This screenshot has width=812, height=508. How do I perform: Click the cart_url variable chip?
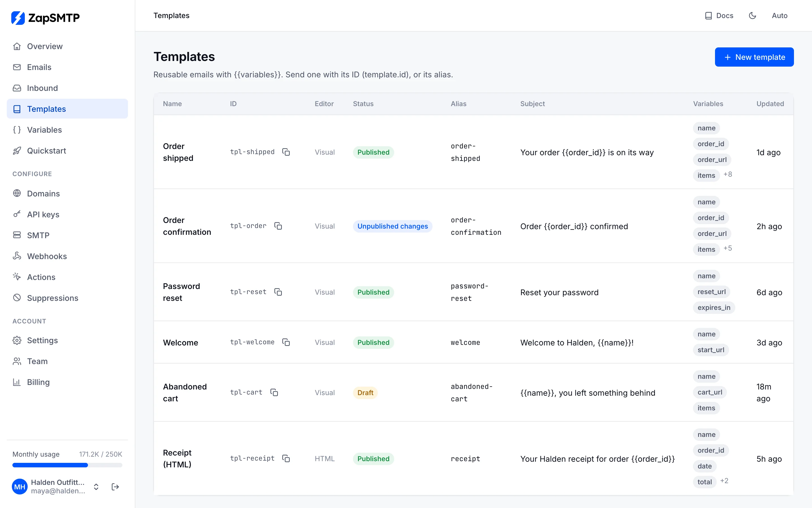[x=710, y=392]
